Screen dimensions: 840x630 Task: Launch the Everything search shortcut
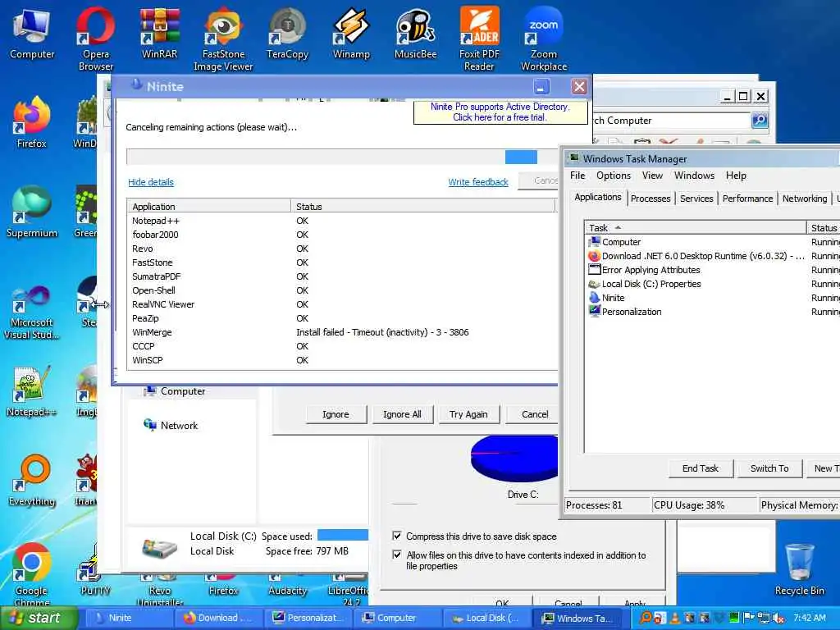click(x=32, y=481)
